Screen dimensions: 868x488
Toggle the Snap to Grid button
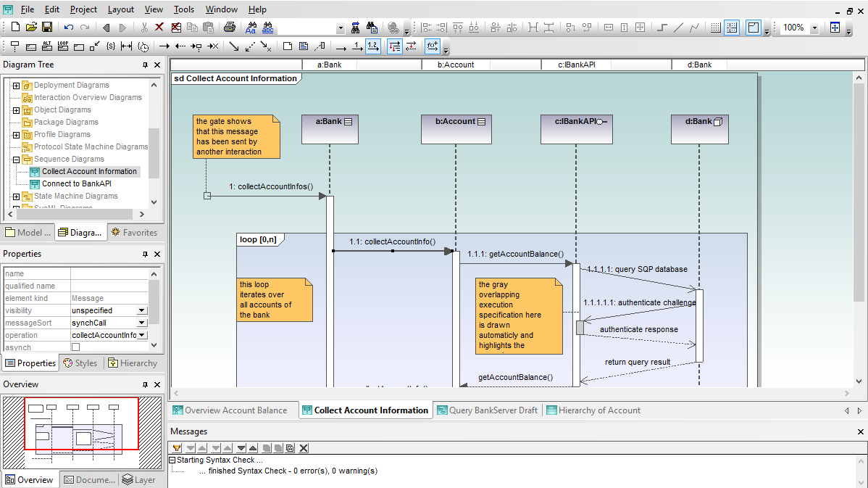tap(732, 27)
